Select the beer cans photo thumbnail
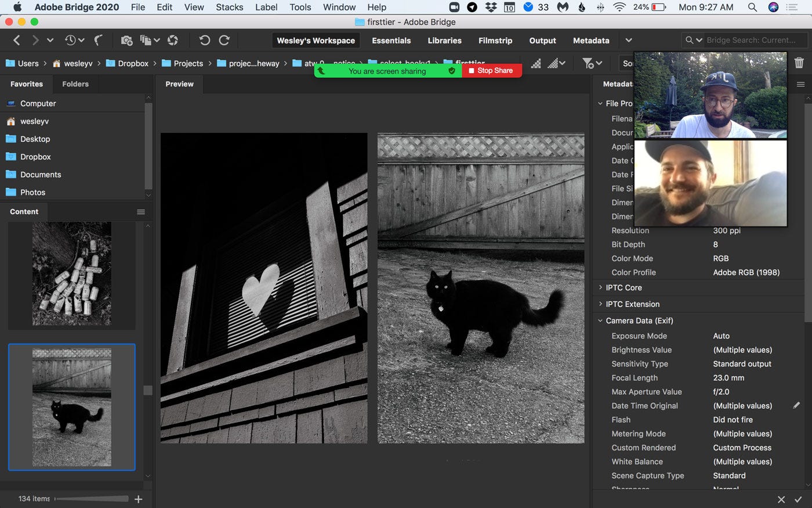The height and width of the screenshot is (508, 812). click(71, 273)
